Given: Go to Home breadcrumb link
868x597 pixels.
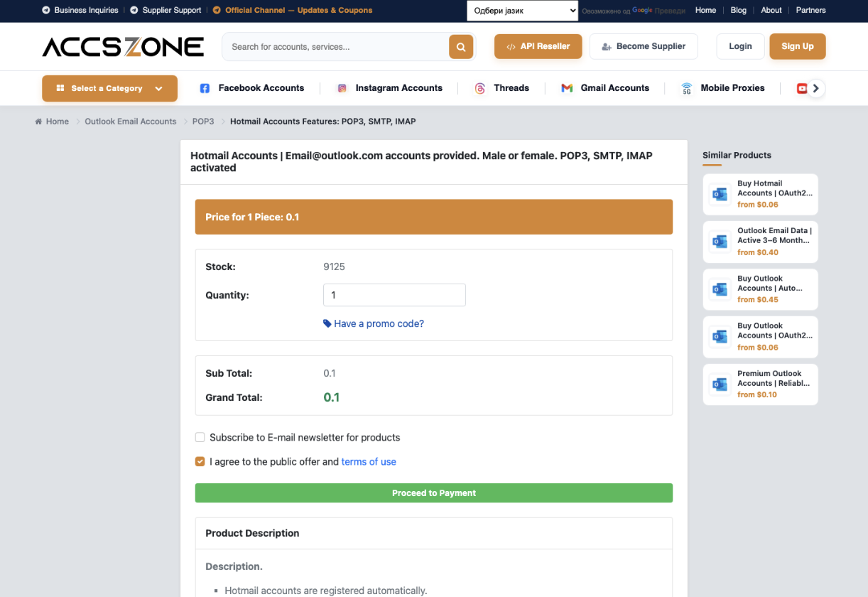Looking at the screenshot, I should point(58,122).
